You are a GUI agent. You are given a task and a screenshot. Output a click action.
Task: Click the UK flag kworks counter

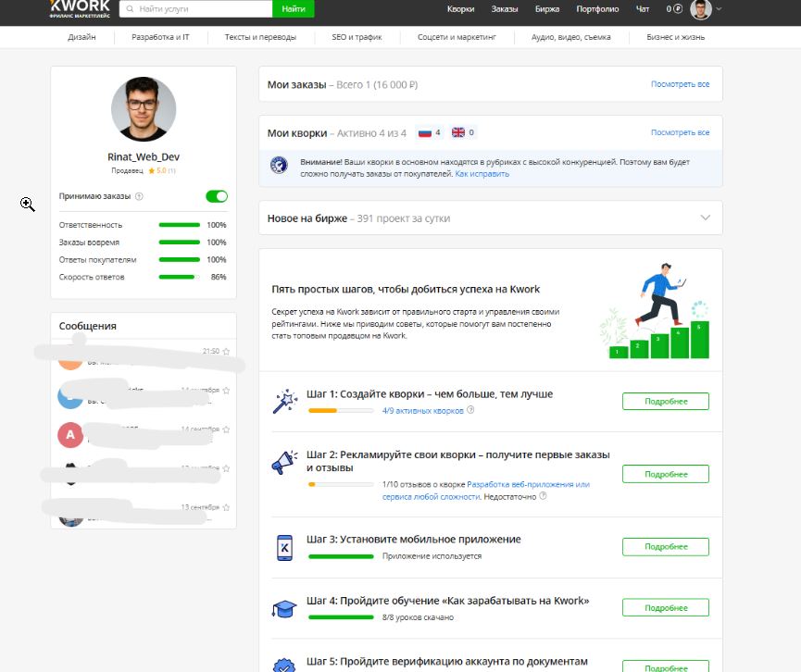463,132
